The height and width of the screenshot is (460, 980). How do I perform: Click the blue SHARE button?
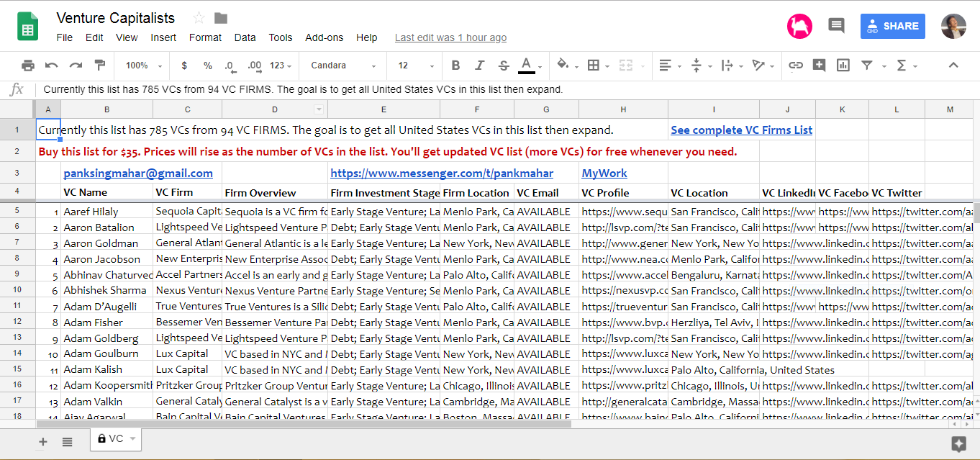tap(893, 26)
